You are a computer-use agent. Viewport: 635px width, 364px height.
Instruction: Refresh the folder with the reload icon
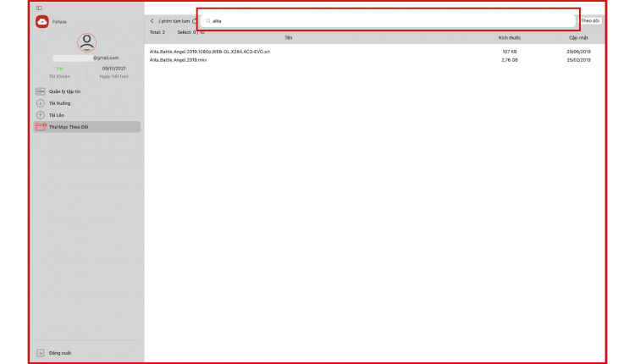pyautogui.click(x=195, y=21)
